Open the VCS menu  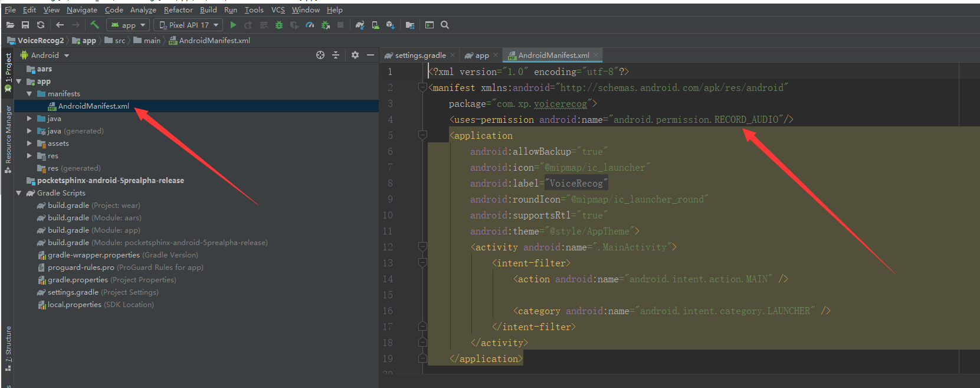click(x=278, y=9)
